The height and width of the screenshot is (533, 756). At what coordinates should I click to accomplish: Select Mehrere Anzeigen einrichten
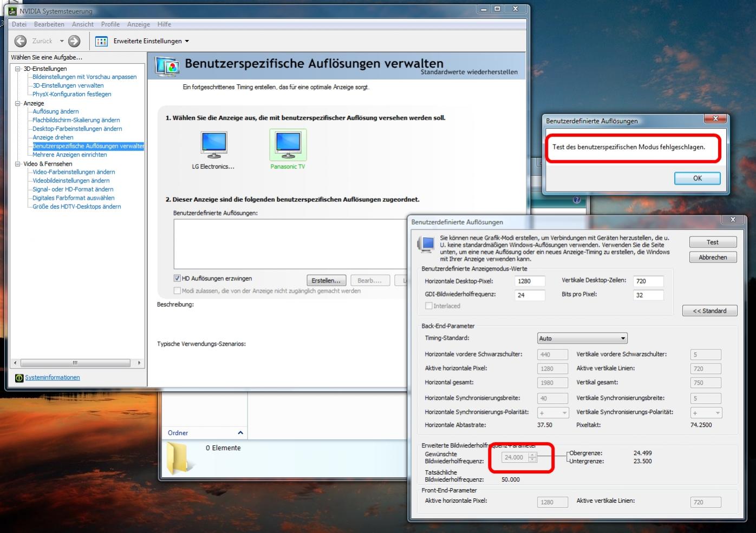point(70,155)
